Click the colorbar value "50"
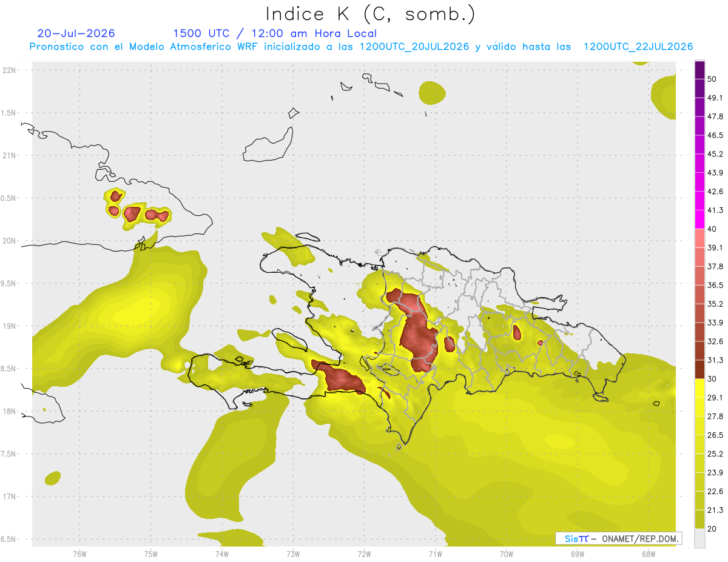The image size is (728, 562). pyautogui.click(x=713, y=79)
